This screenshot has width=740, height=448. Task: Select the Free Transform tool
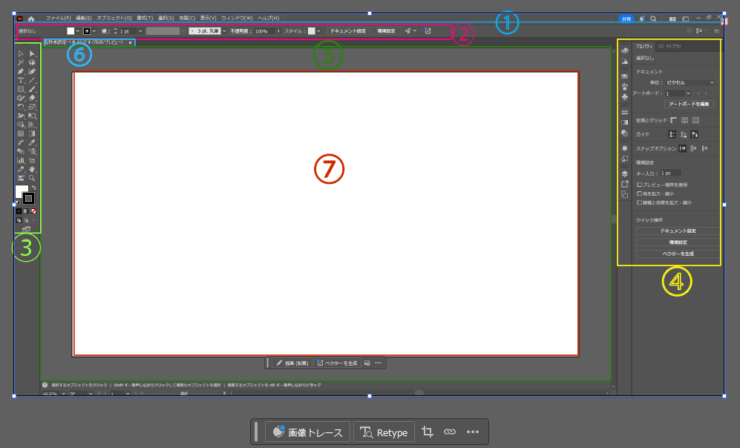(x=32, y=116)
